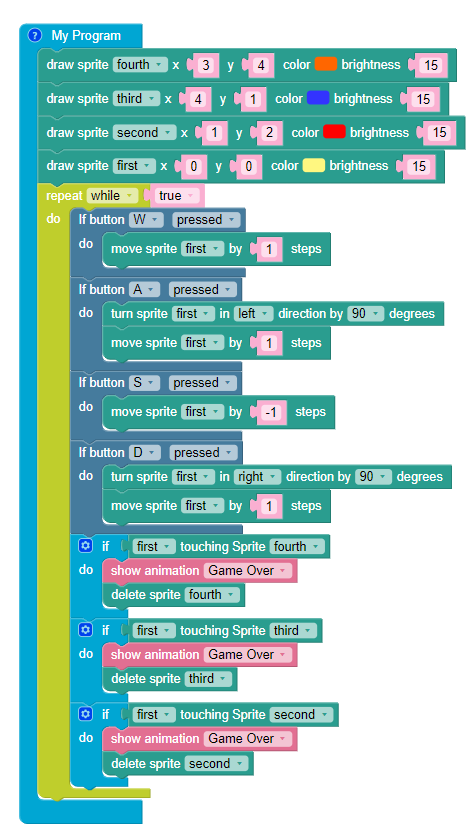Image resolution: width=468 pixels, height=832 pixels.
Task: Open the 'fourth' sprite dropdown in first draw block
Action: coord(140,65)
